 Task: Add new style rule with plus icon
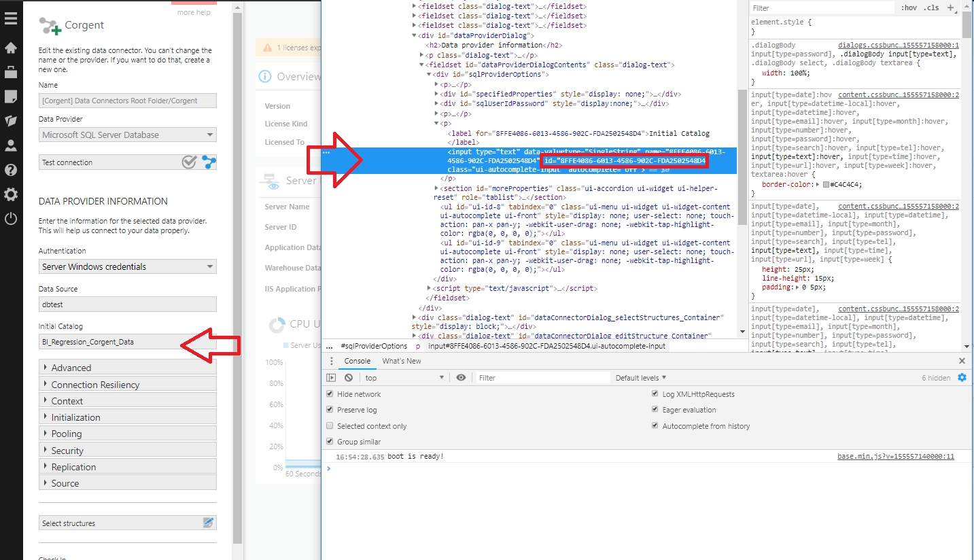point(950,7)
